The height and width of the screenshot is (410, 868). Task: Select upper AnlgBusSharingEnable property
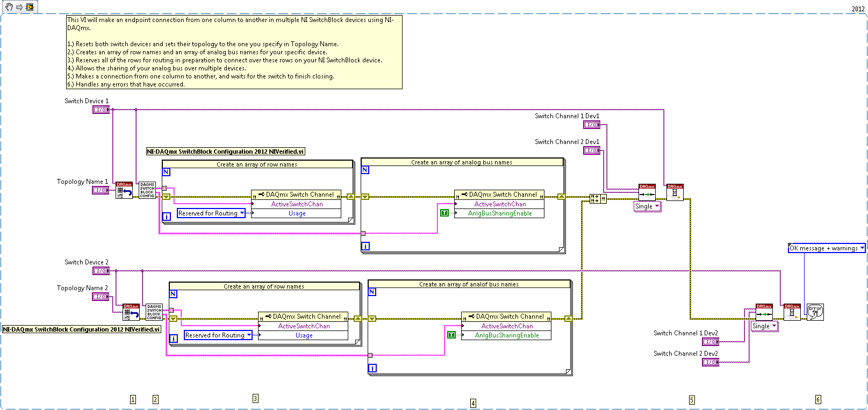[x=500, y=213]
